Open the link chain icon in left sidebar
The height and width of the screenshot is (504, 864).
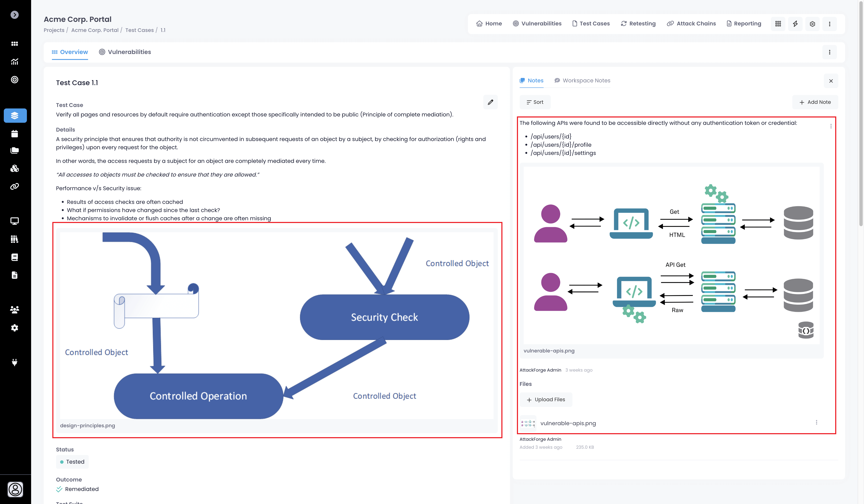14,186
